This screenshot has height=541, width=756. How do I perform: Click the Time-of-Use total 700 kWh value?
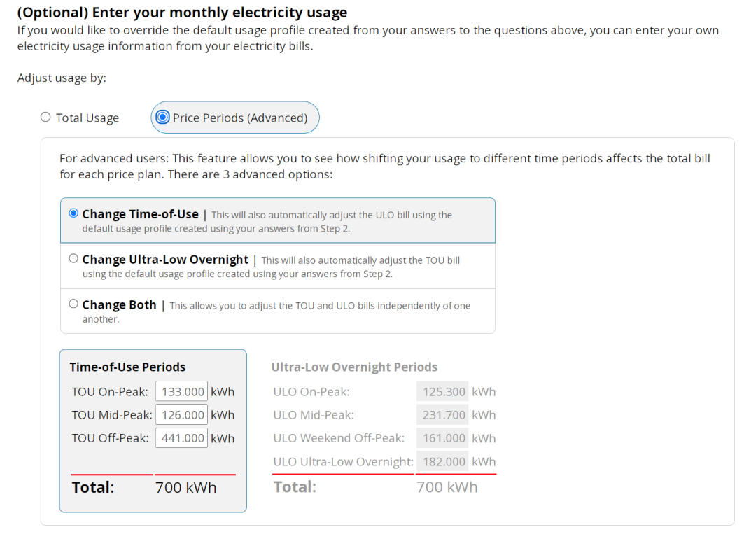pos(186,487)
